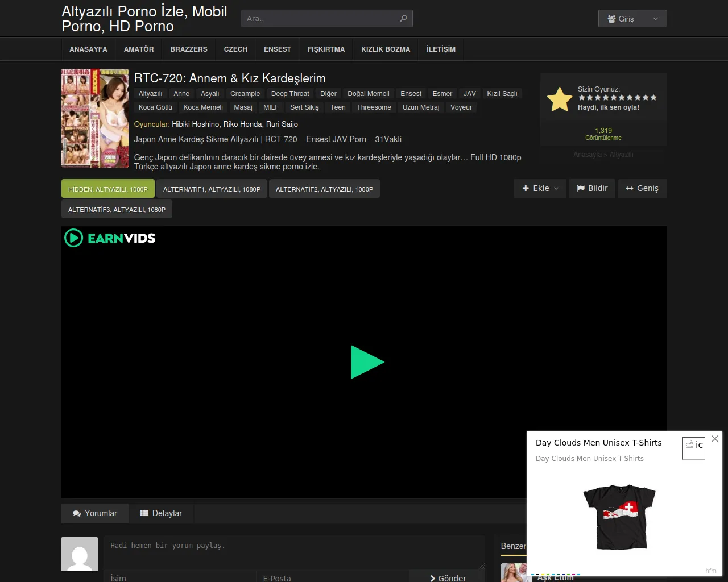Report the video with the Bildir flag

coord(592,188)
